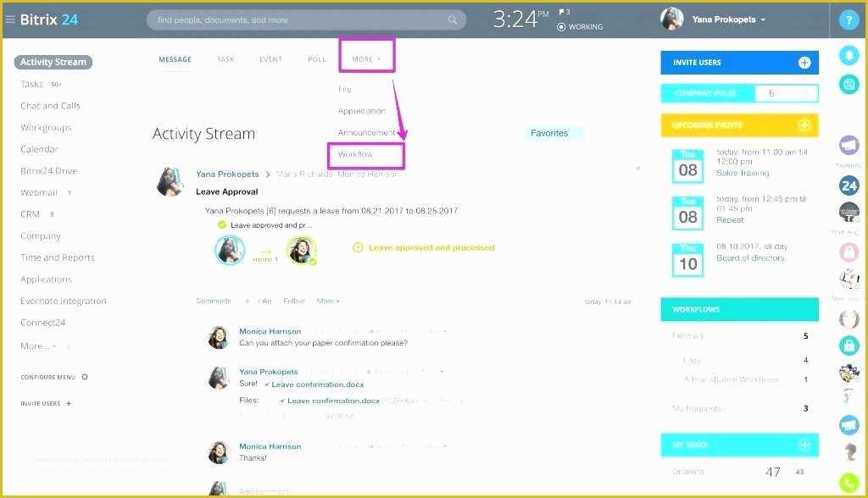Select the Poll tab
This screenshot has height=498, width=868.
pyautogui.click(x=317, y=59)
